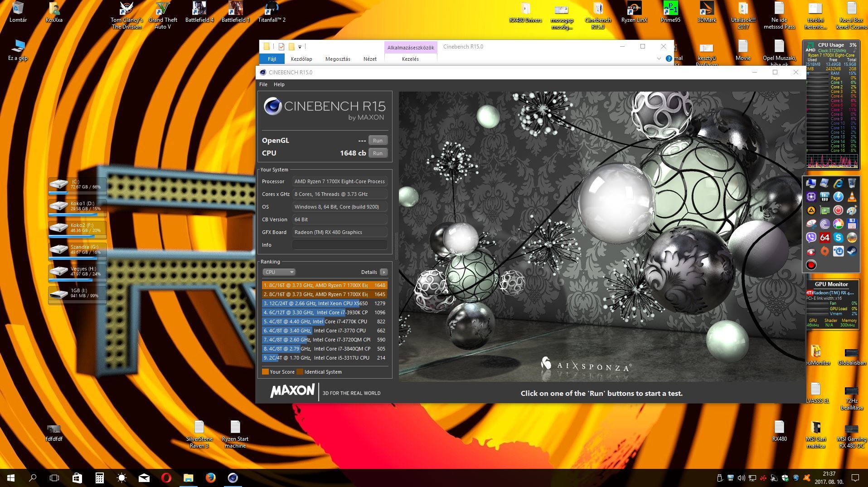The width and height of the screenshot is (868, 487).
Task: Open the Kezelés ribbon tab
Action: click(x=410, y=59)
